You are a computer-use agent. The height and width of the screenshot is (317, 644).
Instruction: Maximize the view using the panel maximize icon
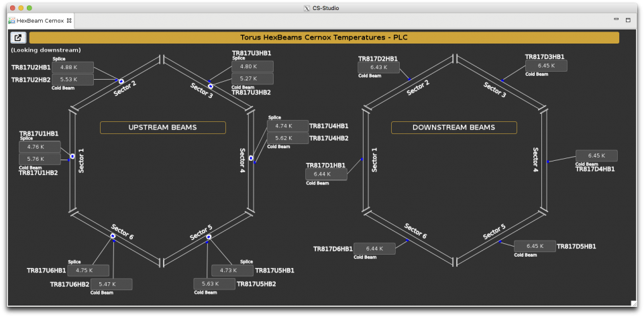pos(629,20)
